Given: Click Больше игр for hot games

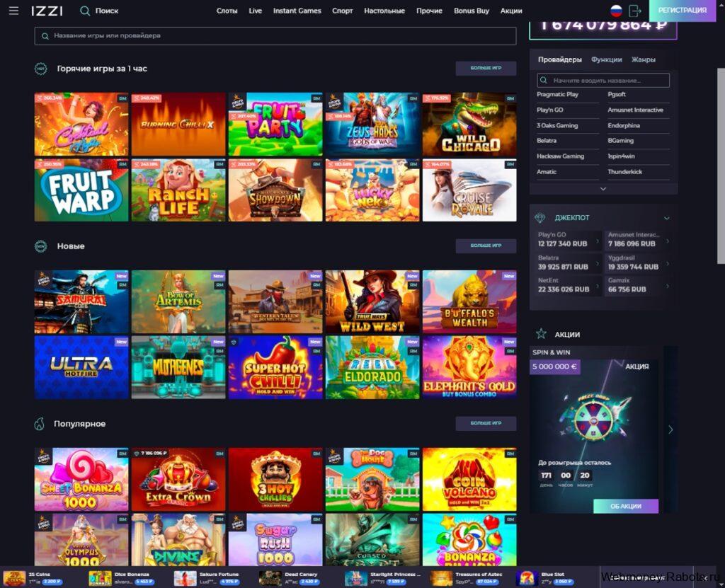Looking at the screenshot, I should [486, 68].
